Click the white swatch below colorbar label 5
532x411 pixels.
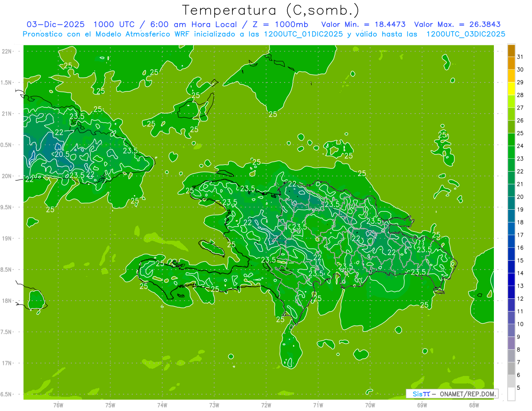511,394
